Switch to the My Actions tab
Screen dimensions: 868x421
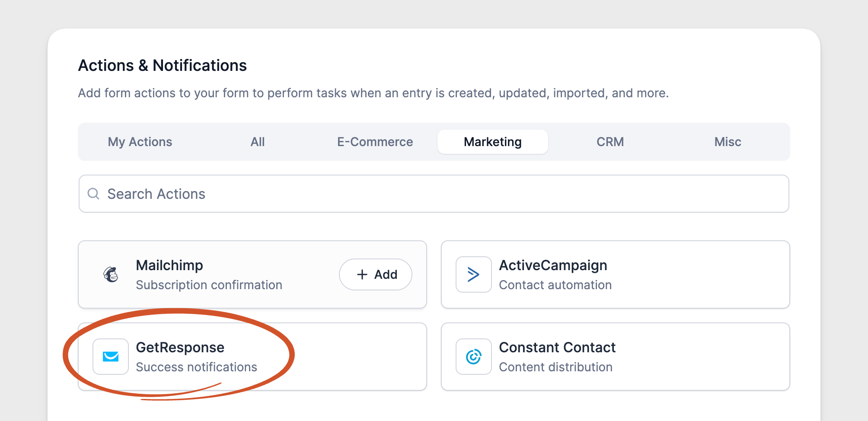[x=140, y=142]
